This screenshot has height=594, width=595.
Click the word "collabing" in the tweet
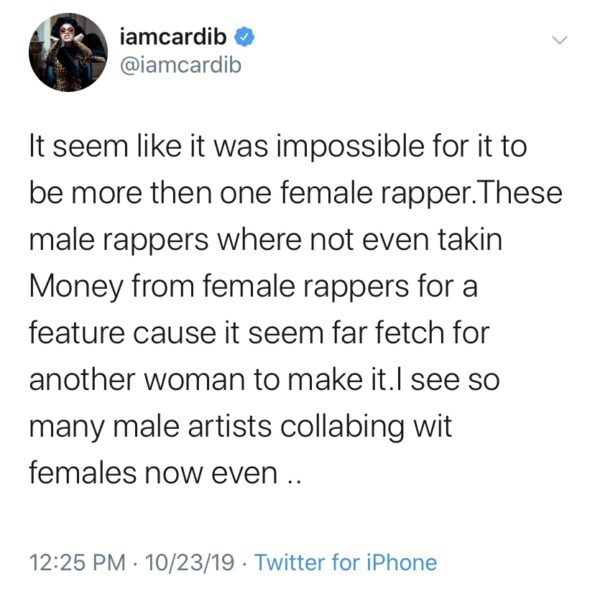pos(342,427)
